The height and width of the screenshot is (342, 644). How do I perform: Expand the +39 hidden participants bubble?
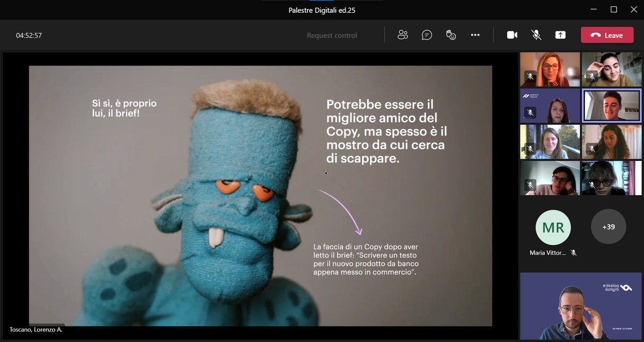[609, 226]
